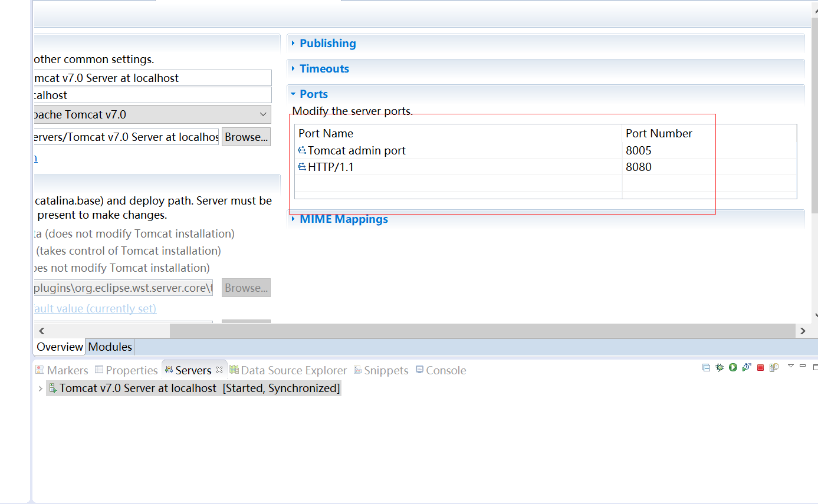Expand the Timeouts section

(324, 68)
